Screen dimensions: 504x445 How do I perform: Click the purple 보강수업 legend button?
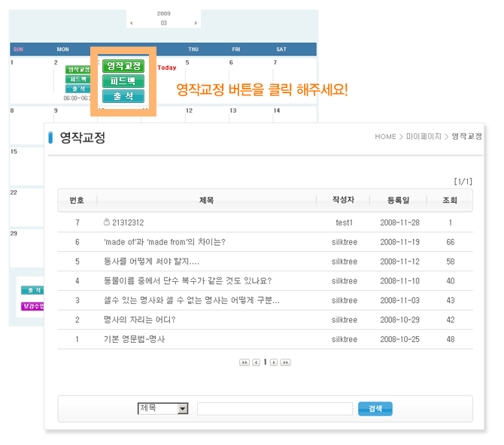(32, 306)
